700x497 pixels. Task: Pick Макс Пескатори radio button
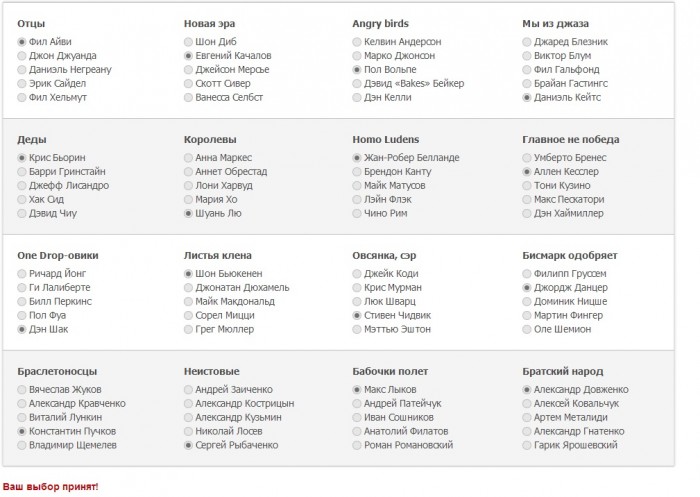[x=527, y=200]
